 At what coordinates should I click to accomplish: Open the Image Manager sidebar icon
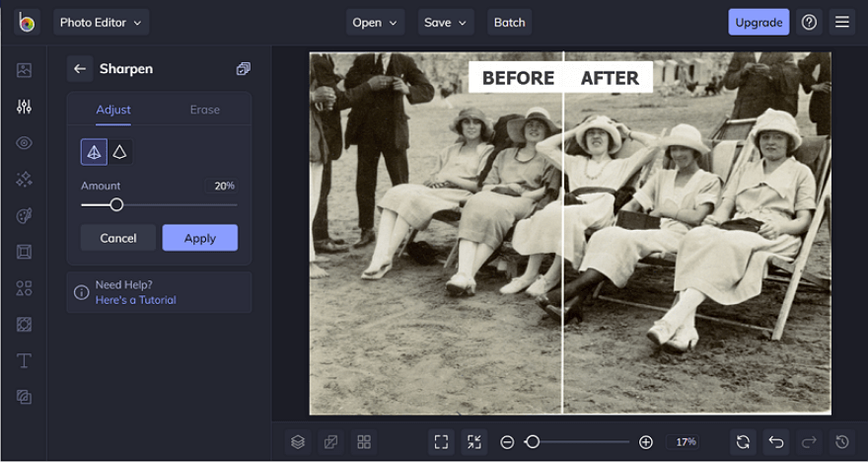[24, 70]
